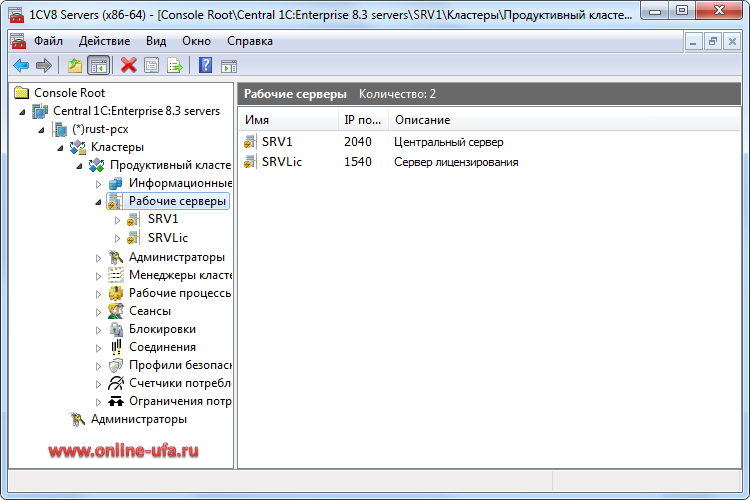Open the Файл menu

point(48,41)
